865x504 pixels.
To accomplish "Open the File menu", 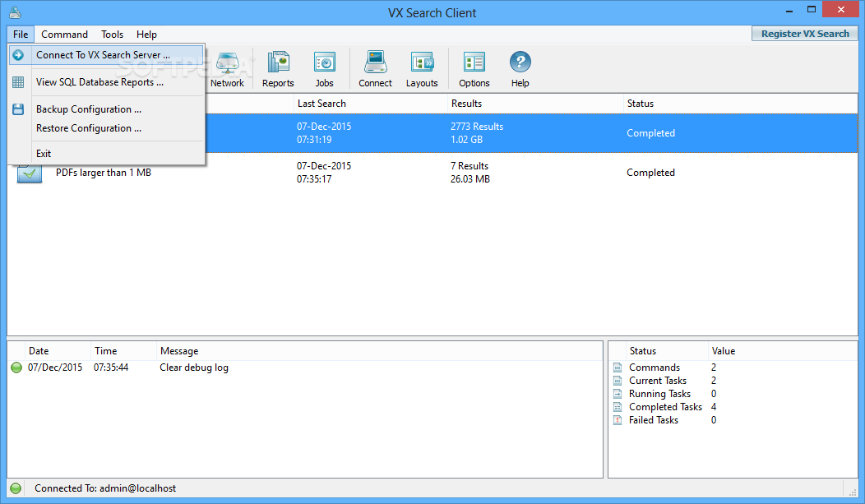I will (x=21, y=35).
